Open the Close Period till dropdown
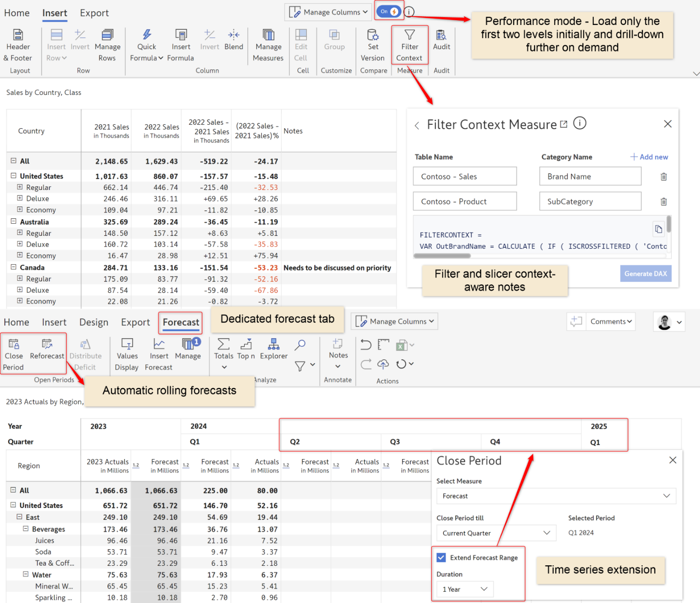 tap(496, 533)
